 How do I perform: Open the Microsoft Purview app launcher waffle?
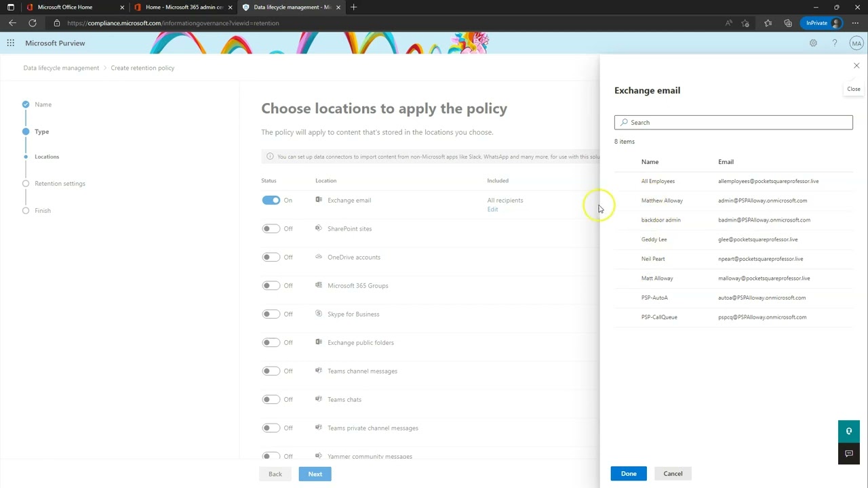(11, 43)
